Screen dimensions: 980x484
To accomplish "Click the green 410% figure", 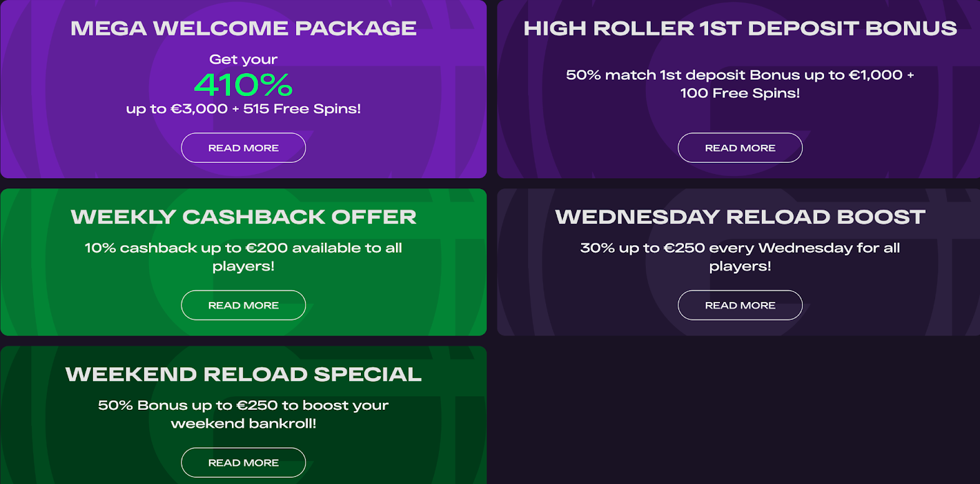I will [x=243, y=85].
